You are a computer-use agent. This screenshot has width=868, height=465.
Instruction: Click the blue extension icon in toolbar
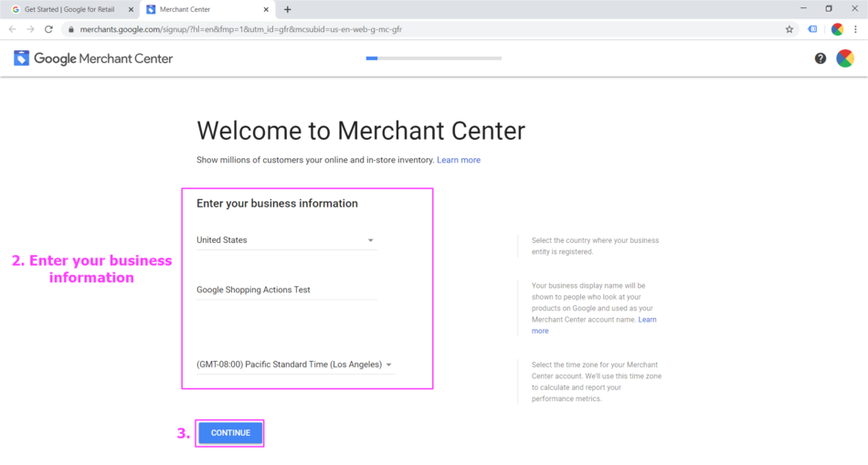tap(812, 29)
